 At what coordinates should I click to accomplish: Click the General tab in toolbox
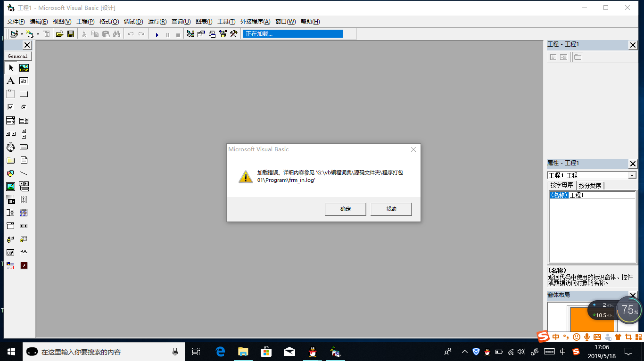17,56
